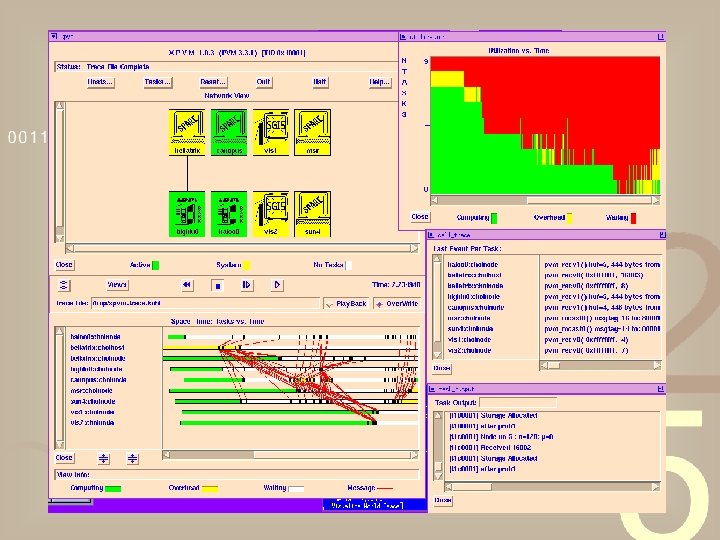Screen dimensions: 720x540
Task: Click the Task Output filter field
Action: pos(518,403)
